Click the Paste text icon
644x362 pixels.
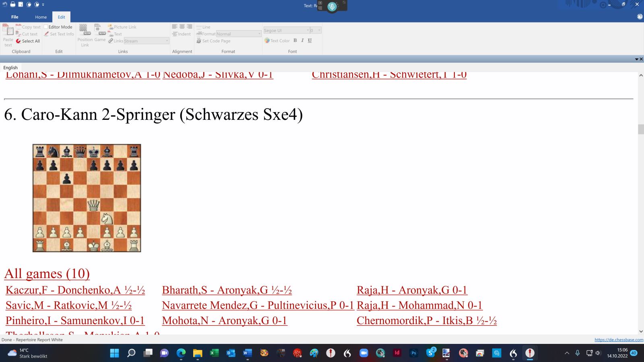pyautogui.click(x=8, y=31)
